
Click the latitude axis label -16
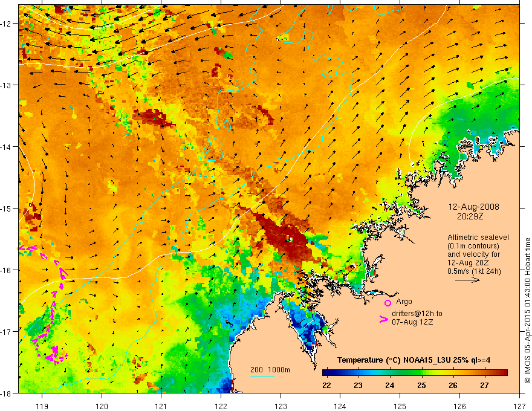click(7, 270)
